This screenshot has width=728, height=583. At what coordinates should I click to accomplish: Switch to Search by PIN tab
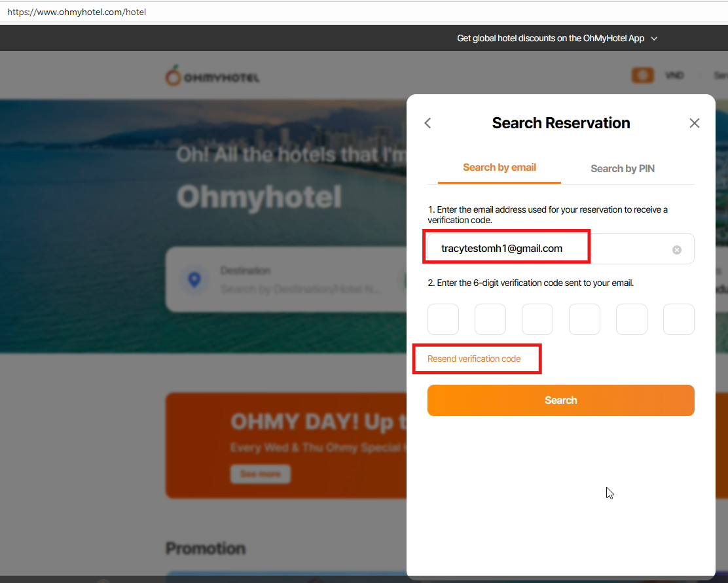click(x=623, y=169)
